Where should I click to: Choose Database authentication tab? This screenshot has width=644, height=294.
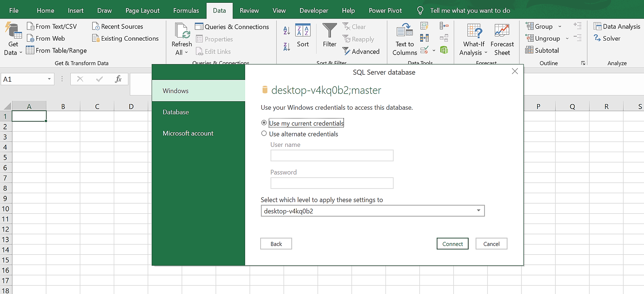pos(199,112)
